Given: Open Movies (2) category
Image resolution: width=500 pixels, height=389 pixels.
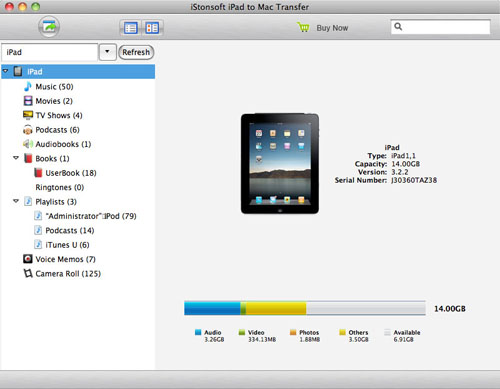Looking at the screenshot, I should 54,101.
